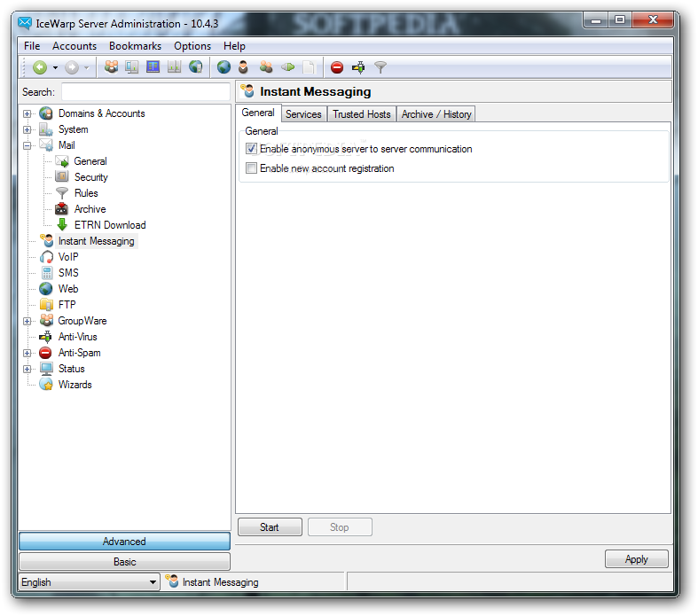Viewport: 698px width, 616px height.
Task: Open the Bookmarks menu
Action: [x=135, y=46]
